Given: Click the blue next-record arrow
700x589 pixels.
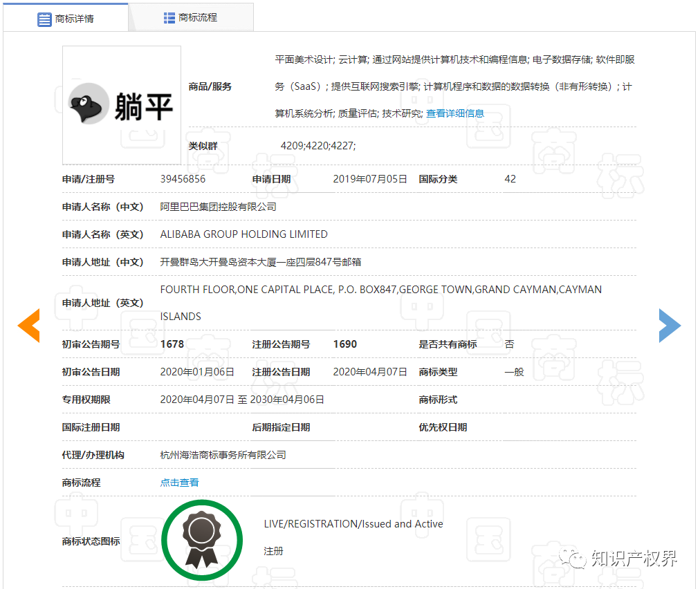Looking at the screenshot, I should click(670, 326).
